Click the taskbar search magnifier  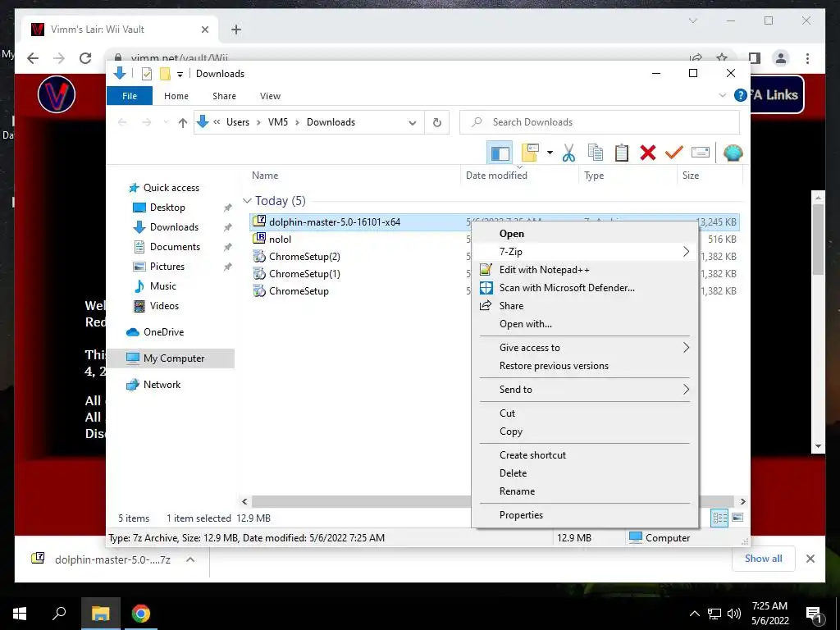[59, 614]
